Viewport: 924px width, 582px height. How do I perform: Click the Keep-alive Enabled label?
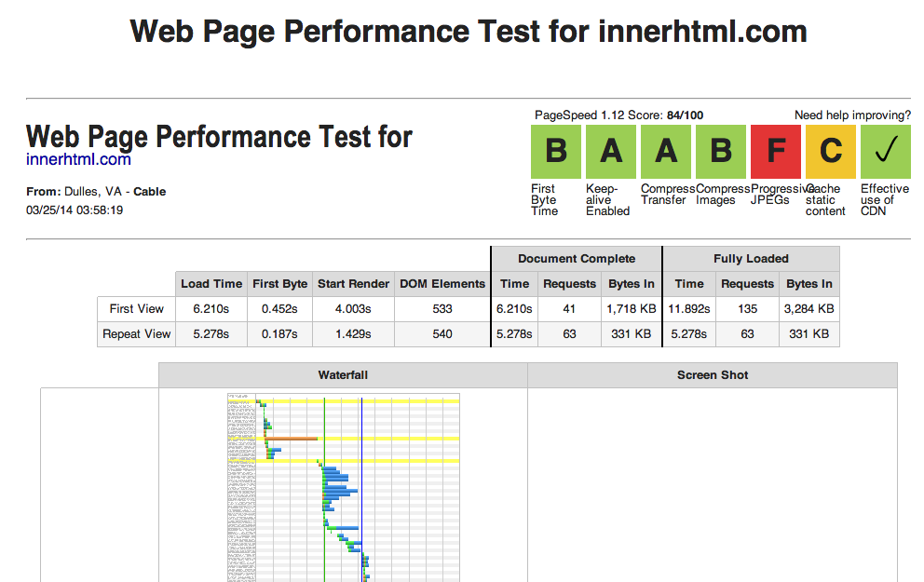[607, 199]
